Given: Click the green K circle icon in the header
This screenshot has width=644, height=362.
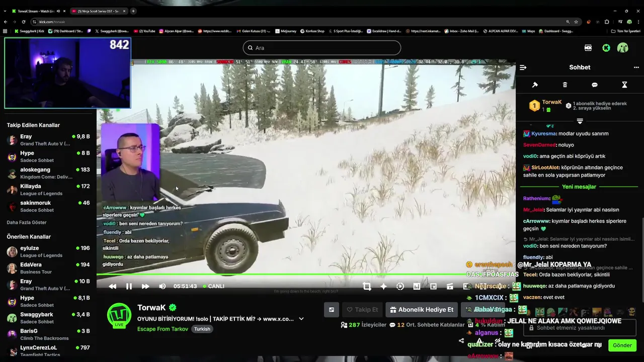Looking at the screenshot, I should [606, 48].
